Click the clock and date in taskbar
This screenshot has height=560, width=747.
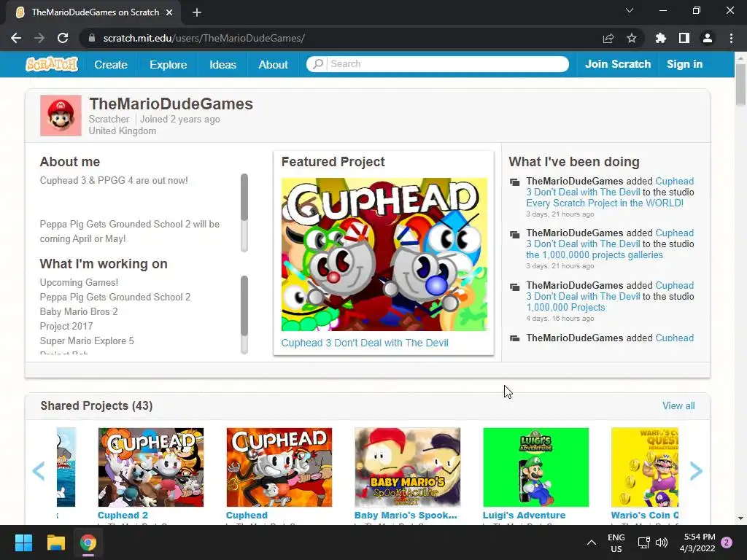coord(697,542)
